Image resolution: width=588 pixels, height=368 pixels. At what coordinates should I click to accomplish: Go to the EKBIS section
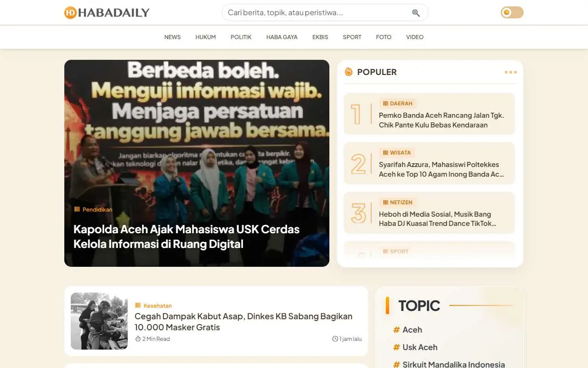pyautogui.click(x=320, y=37)
